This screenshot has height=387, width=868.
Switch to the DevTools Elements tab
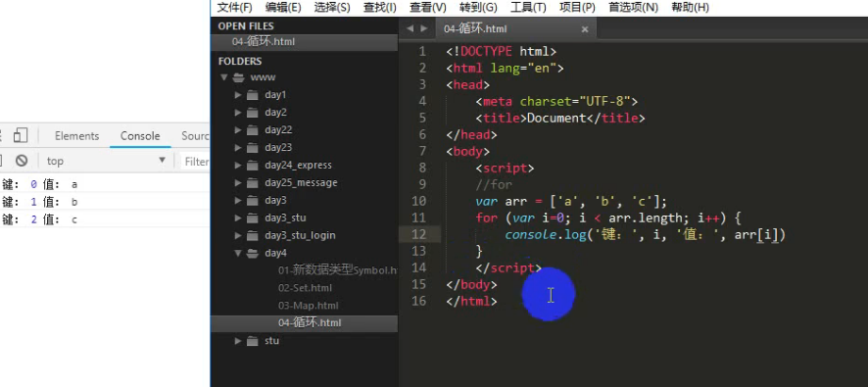pos(77,136)
